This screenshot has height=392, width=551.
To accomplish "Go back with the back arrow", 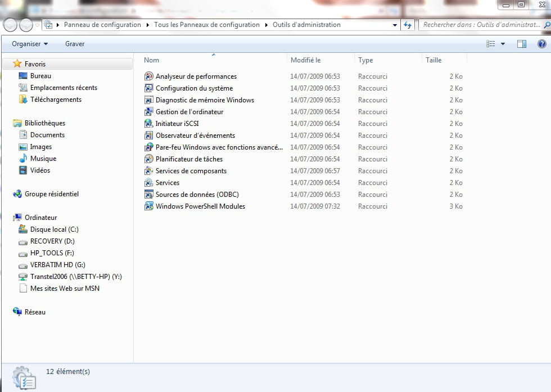I will (10, 25).
